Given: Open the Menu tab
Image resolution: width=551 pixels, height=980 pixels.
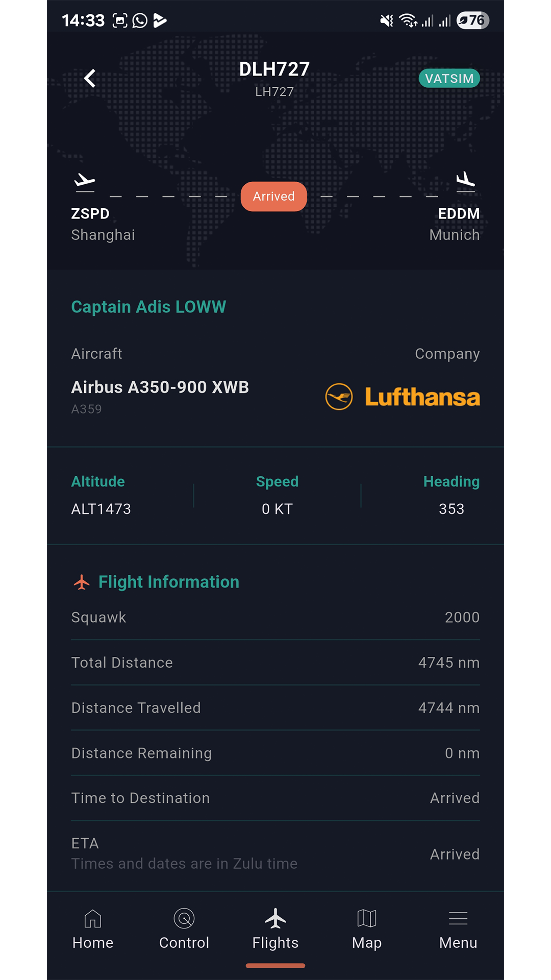Looking at the screenshot, I should (x=458, y=929).
